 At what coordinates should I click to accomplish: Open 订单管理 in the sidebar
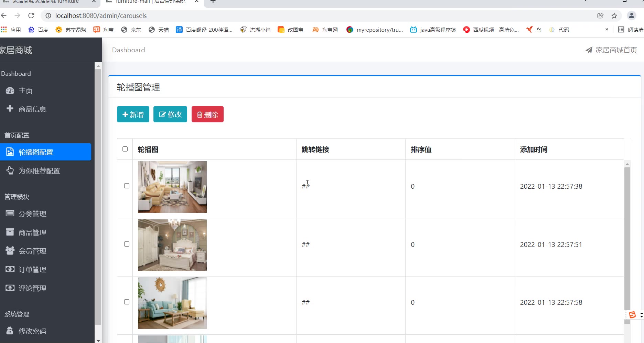(x=32, y=270)
